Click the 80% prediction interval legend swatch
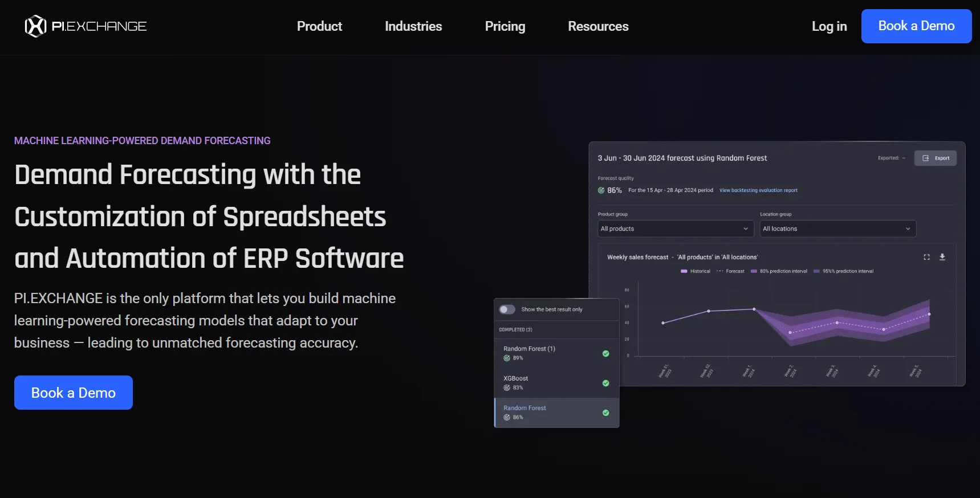This screenshot has height=498, width=980. coord(754,271)
